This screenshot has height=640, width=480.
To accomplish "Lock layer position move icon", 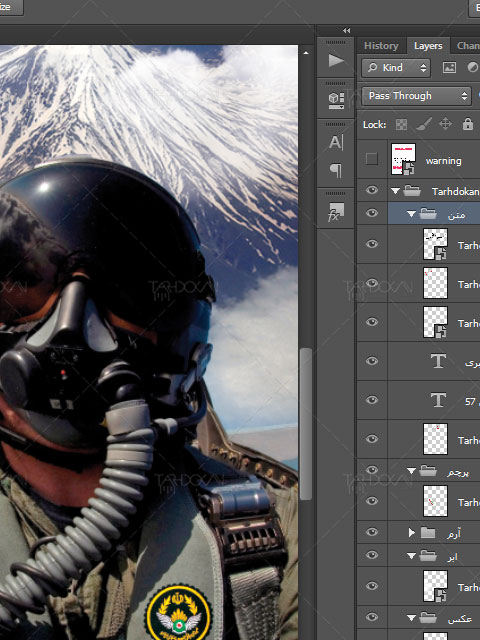I will (445, 124).
